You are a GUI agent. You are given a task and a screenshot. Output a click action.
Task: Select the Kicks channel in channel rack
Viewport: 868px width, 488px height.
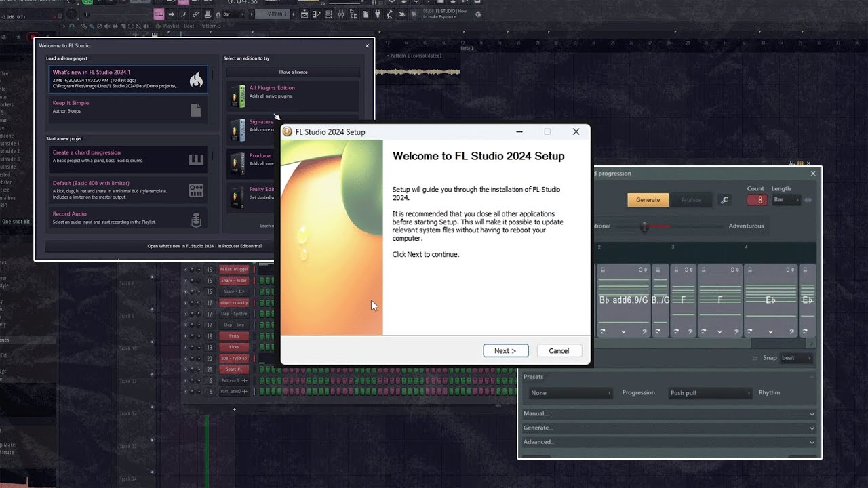(234, 347)
